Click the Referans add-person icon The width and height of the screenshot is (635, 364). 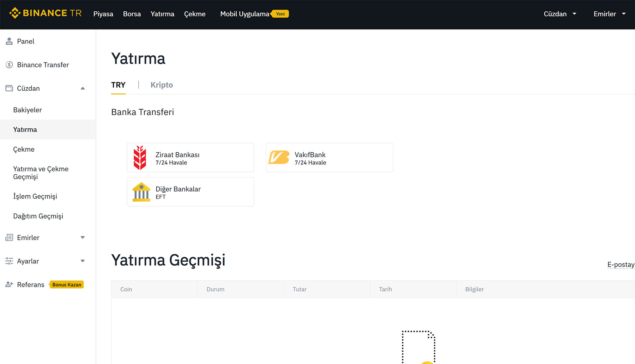(x=9, y=284)
